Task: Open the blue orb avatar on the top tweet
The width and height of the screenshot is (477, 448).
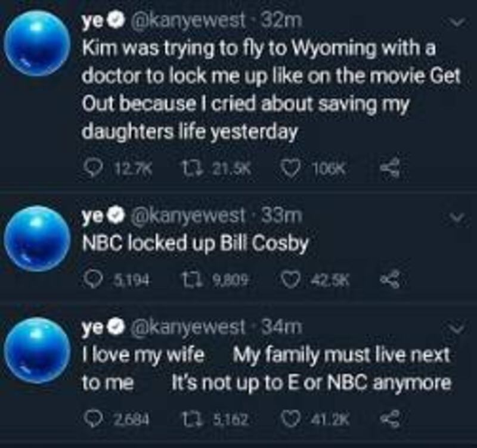Action: click(38, 43)
